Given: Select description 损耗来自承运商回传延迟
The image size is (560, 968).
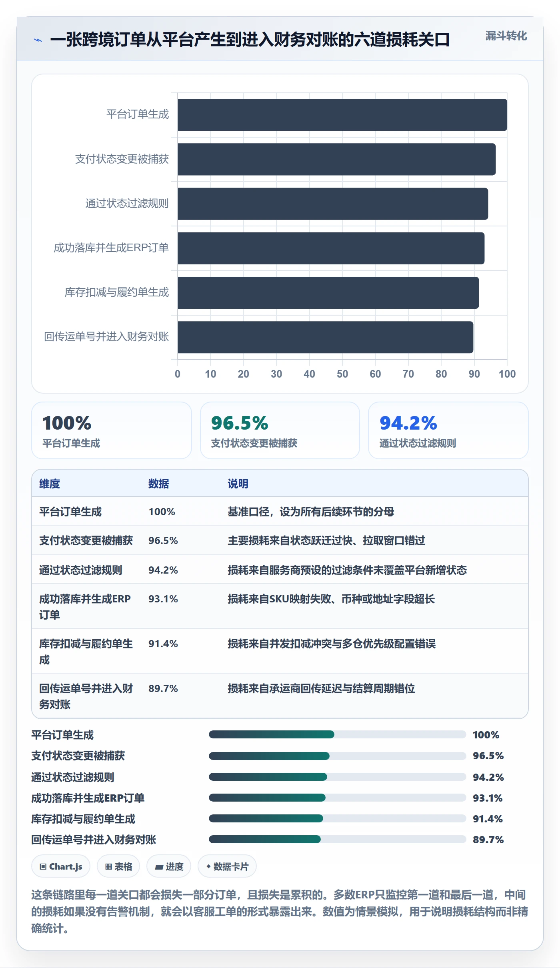Looking at the screenshot, I should click(321, 688).
